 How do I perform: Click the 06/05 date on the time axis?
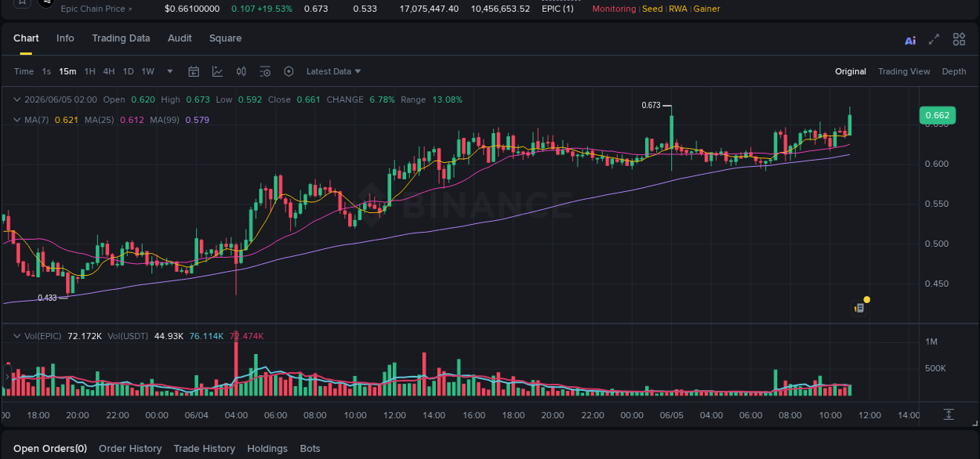(x=671, y=415)
